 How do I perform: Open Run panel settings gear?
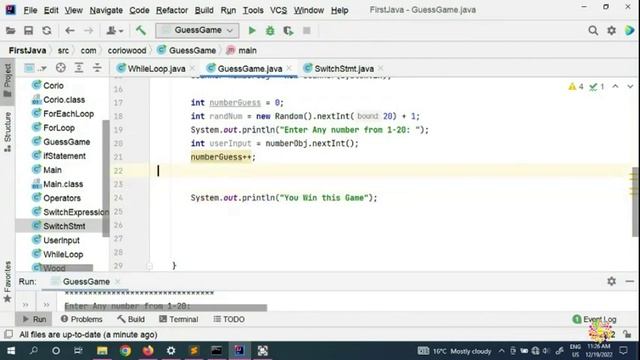point(611,281)
